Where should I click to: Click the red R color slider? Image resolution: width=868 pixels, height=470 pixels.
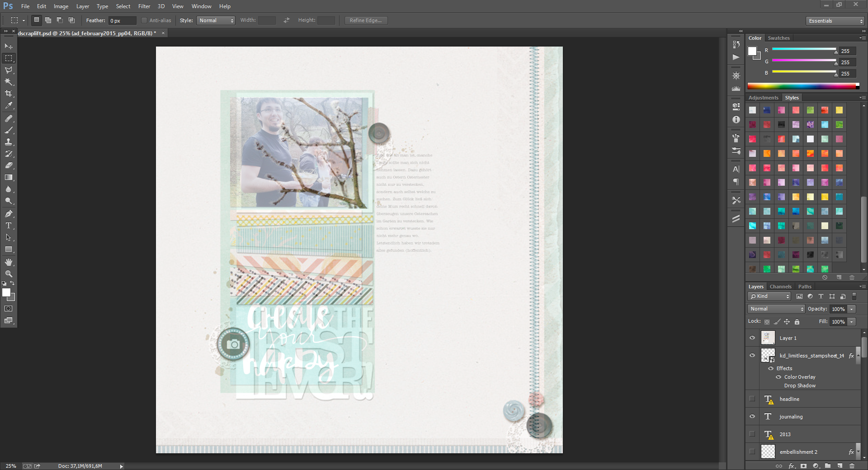click(804, 49)
